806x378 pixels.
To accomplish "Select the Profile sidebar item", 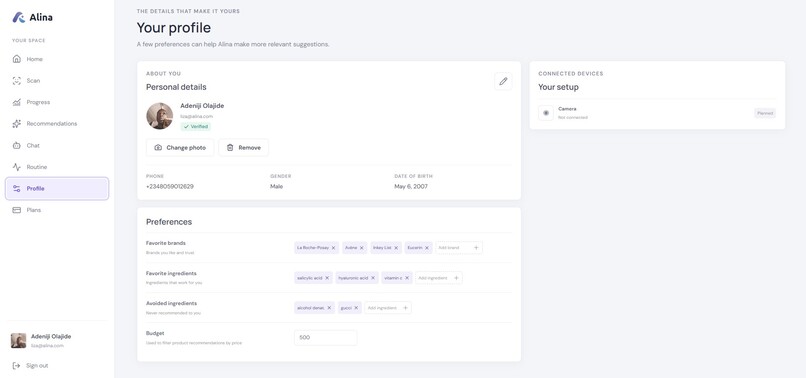I will 57,189.
